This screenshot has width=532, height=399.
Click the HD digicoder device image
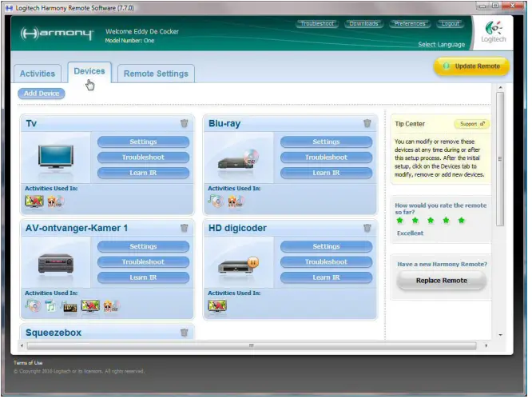pyautogui.click(x=240, y=266)
